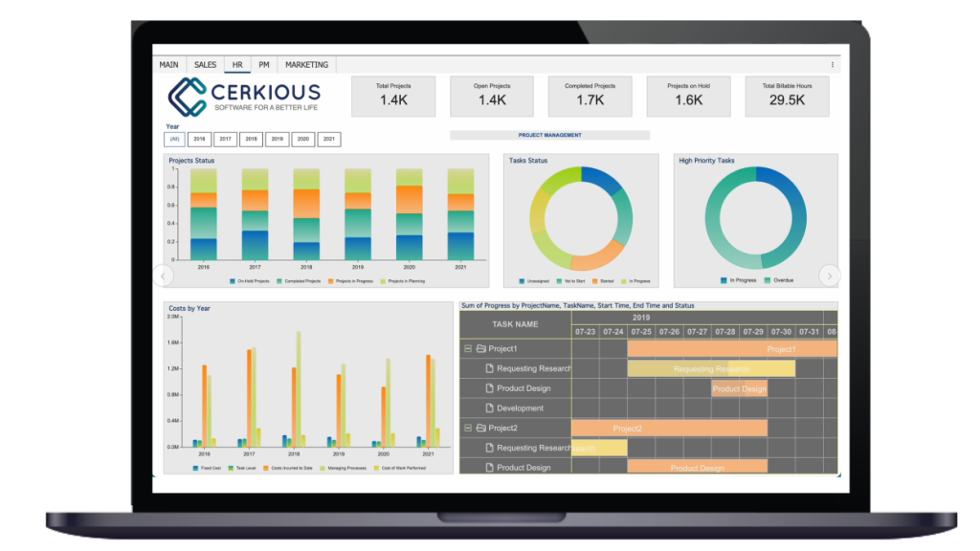
Task: Click the Development task document icon
Action: 489,408
